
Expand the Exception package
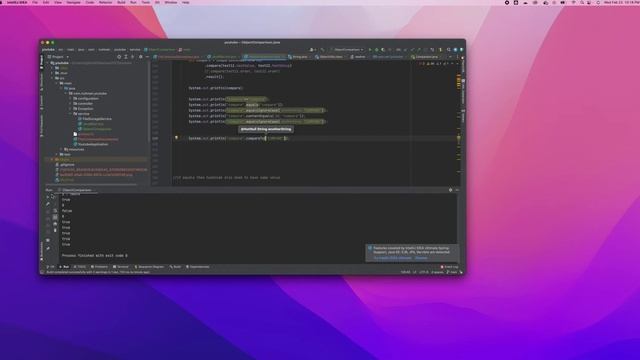(x=71, y=109)
